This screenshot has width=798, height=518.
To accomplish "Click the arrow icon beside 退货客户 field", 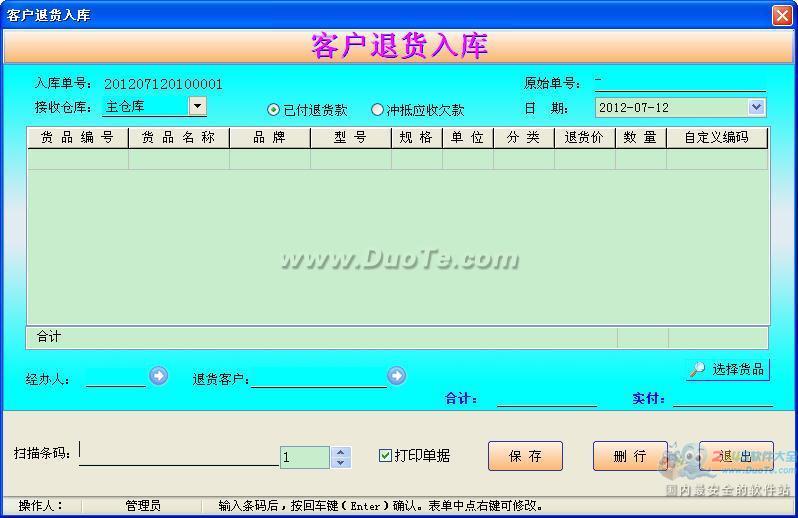I will point(397,376).
